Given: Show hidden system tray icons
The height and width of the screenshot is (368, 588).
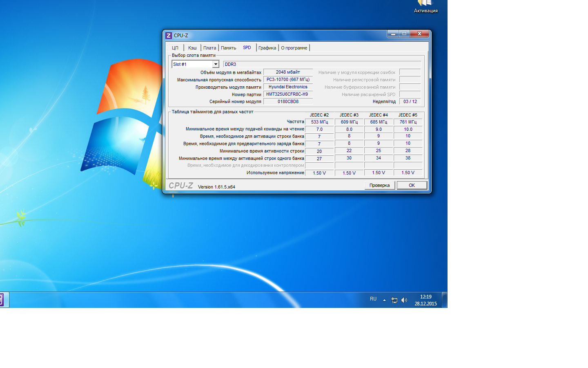Looking at the screenshot, I should (384, 300).
